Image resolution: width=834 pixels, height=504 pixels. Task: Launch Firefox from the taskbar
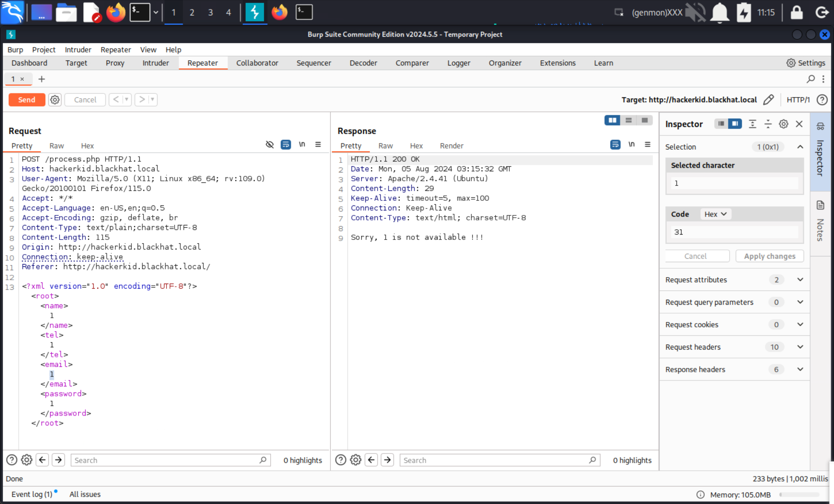pyautogui.click(x=115, y=13)
